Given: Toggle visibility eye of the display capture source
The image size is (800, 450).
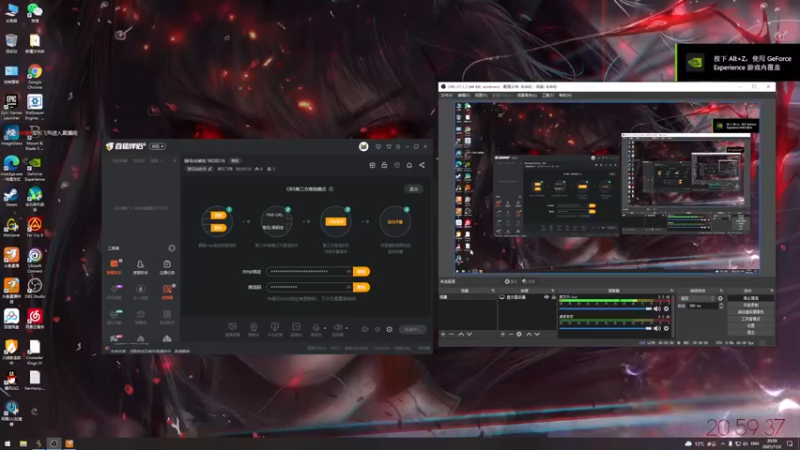Looking at the screenshot, I should [546, 297].
